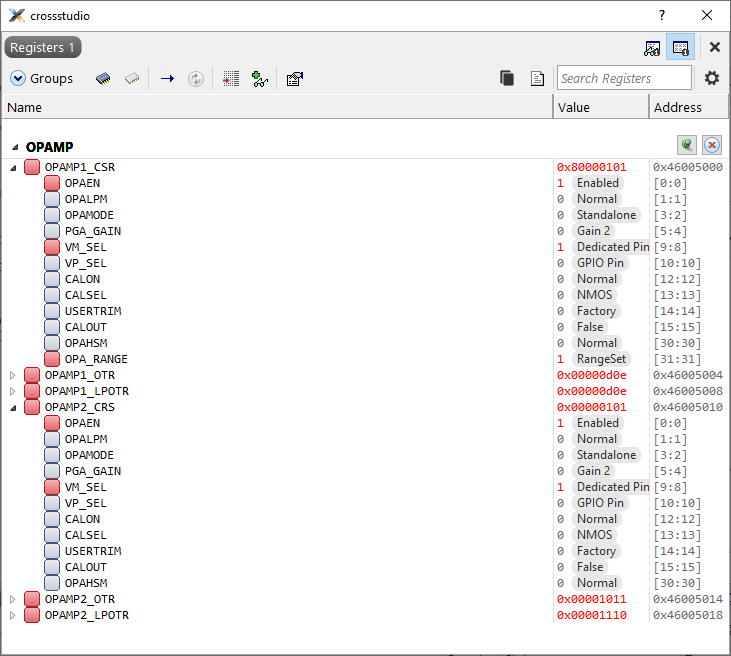Expand the OPAMP2_OTR register

[x=13, y=599]
